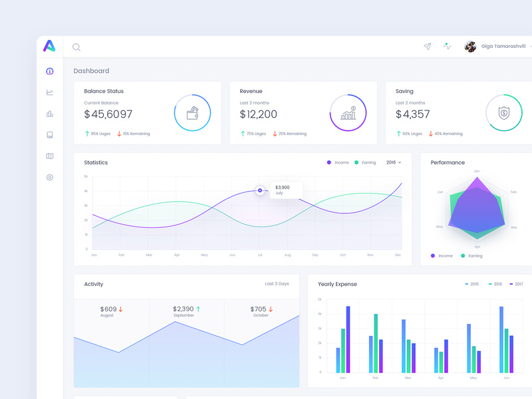
Task: Toggle Earning series in Statistics legend
Action: pos(365,162)
